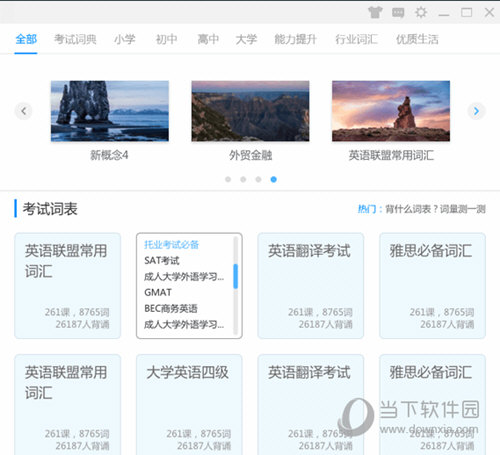
Task: Select the 全部 tab
Action: click(x=26, y=39)
